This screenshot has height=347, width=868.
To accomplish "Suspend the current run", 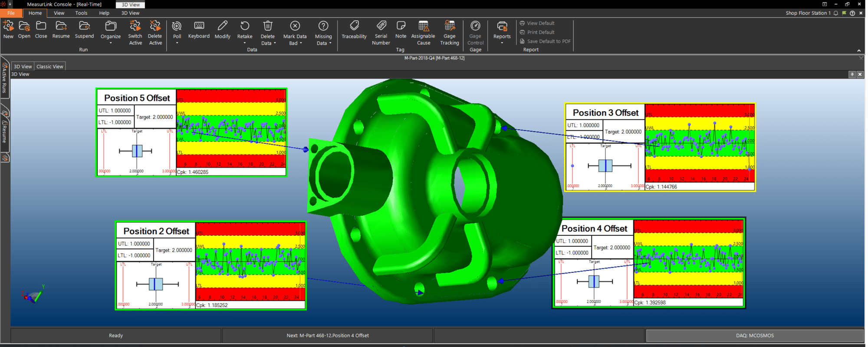I will 84,30.
